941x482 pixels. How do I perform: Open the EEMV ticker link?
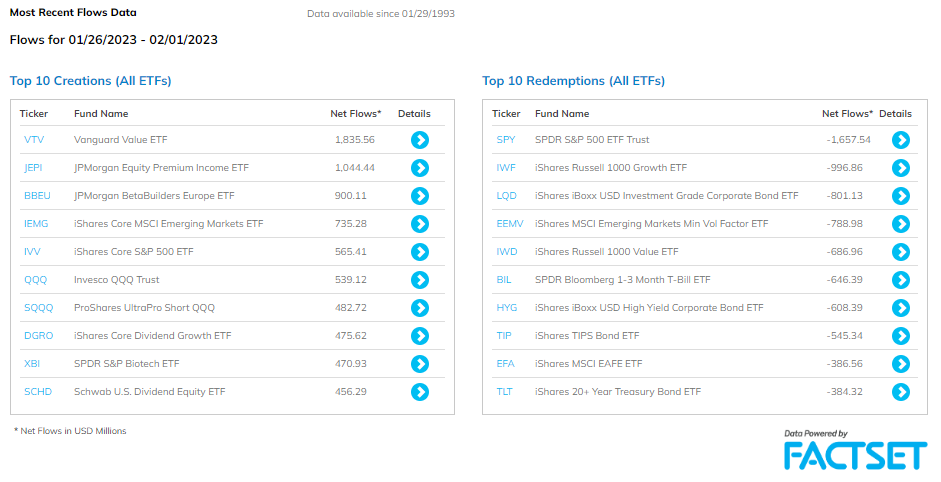[510, 224]
